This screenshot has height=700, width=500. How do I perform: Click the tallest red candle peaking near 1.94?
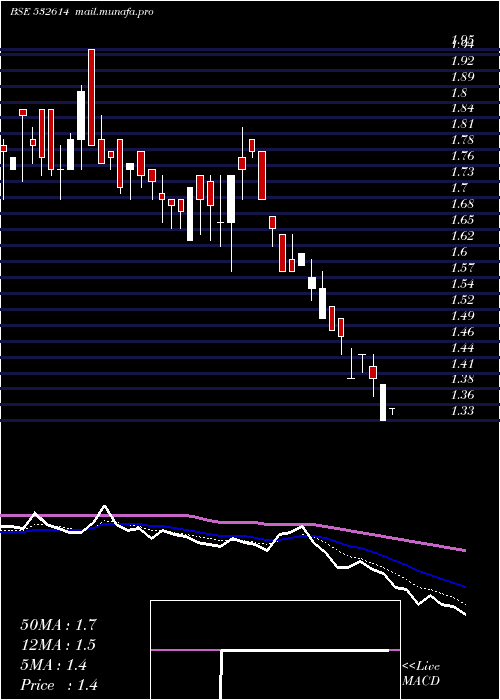[92, 97]
